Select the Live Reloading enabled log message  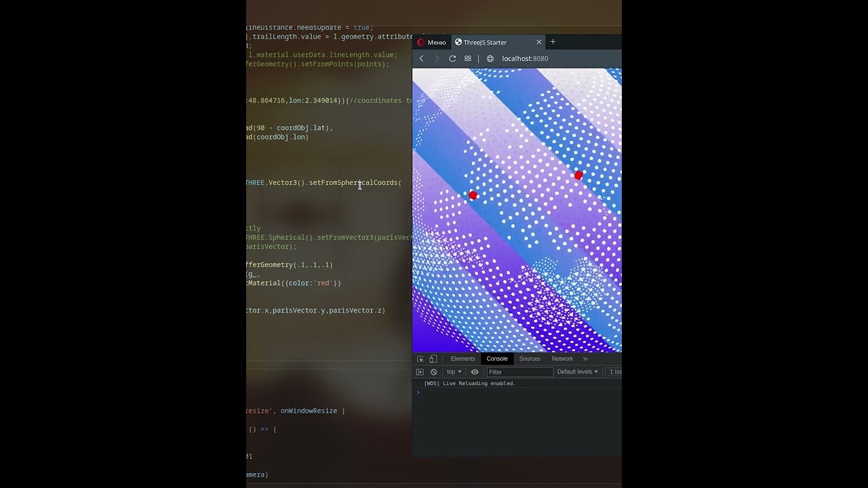470,384
